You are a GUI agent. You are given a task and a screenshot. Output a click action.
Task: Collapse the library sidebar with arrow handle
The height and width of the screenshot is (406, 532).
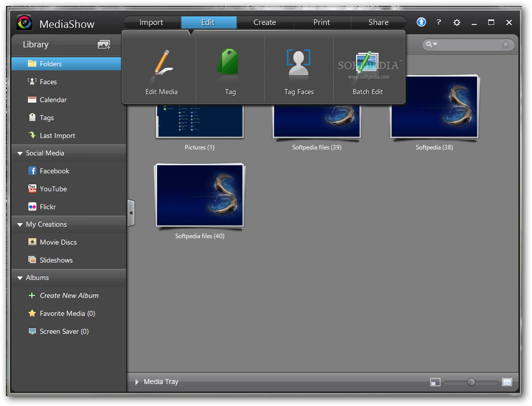point(131,213)
